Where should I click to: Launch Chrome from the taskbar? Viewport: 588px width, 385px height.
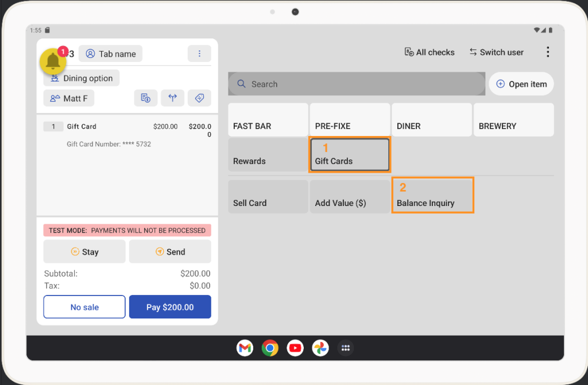click(x=270, y=348)
